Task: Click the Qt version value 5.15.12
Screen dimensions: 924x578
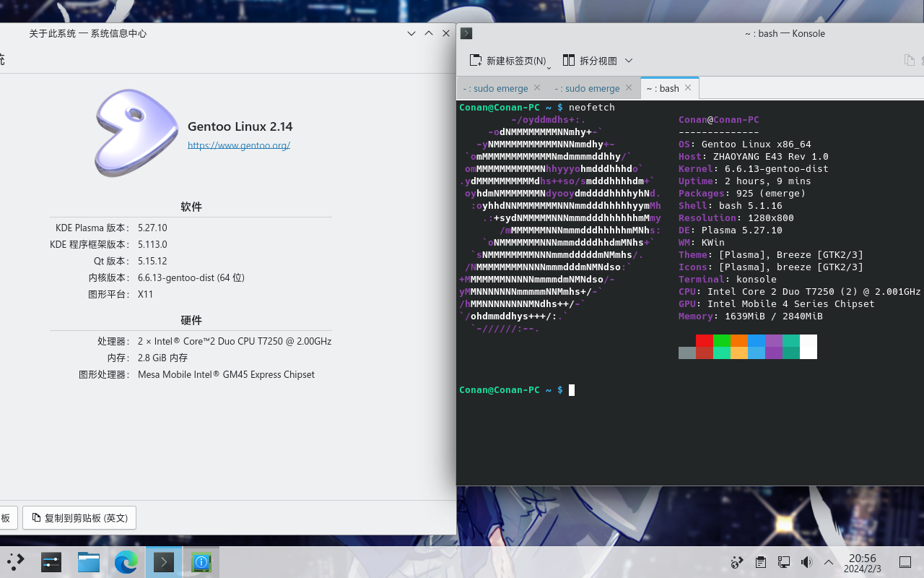Action: pyautogui.click(x=152, y=261)
